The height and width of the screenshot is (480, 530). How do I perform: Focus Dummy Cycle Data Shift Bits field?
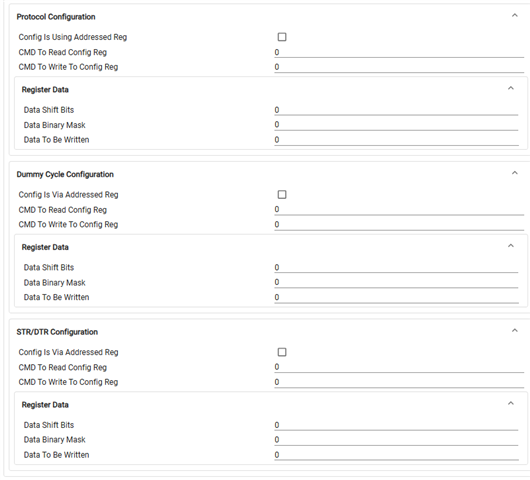pos(396,268)
